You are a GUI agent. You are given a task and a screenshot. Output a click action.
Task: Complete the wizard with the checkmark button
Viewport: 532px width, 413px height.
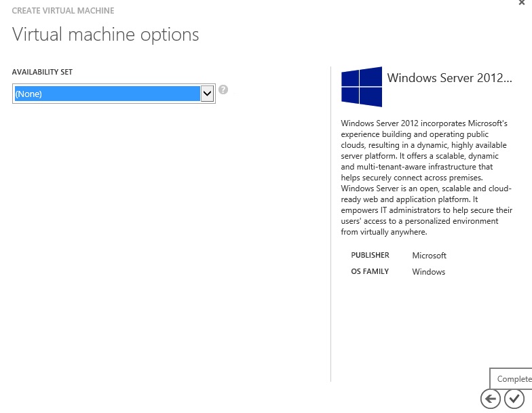pos(514,399)
